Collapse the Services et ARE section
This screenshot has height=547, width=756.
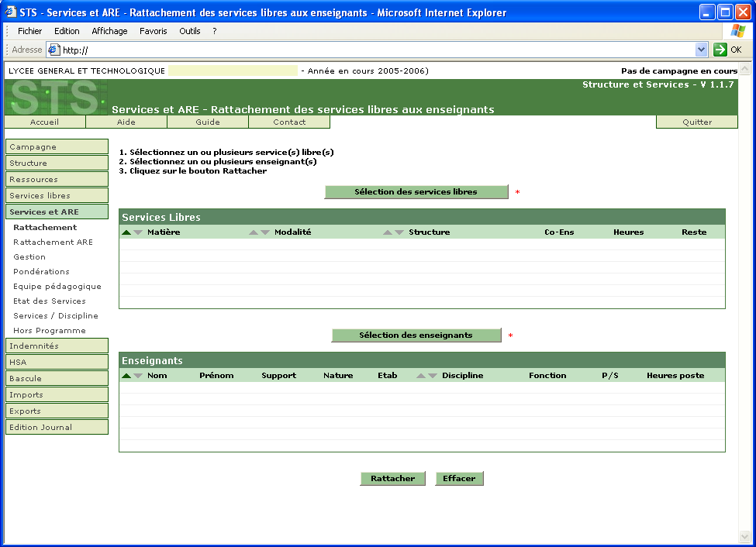click(x=57, y=212)
